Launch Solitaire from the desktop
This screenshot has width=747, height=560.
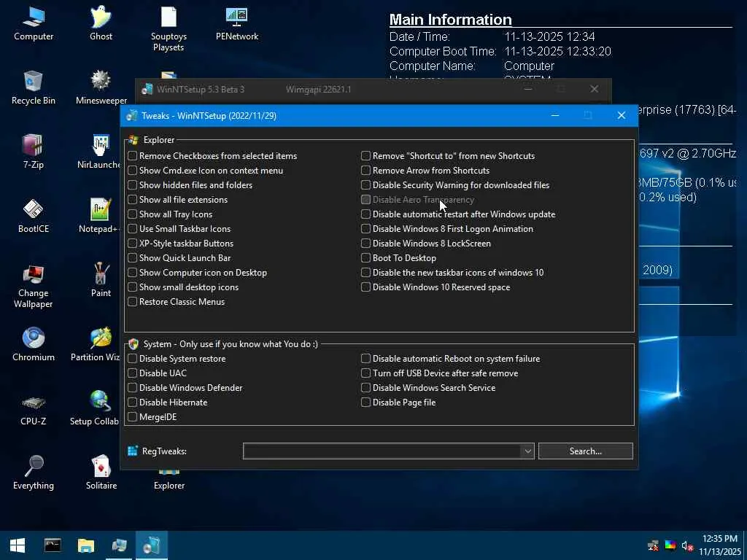101,472
